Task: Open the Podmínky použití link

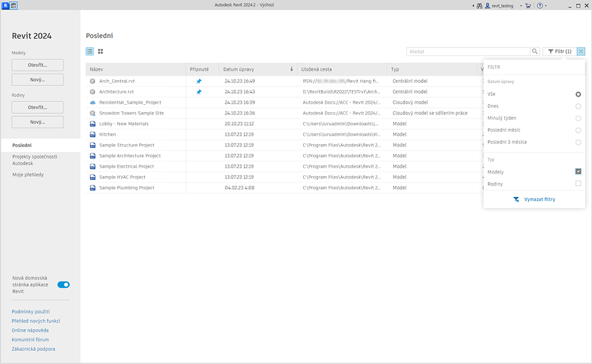Action: (31, 312)
